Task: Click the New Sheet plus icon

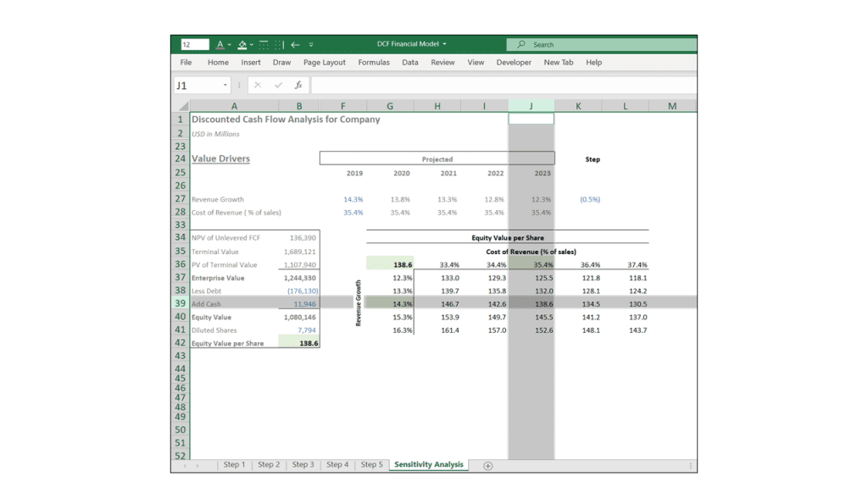Action: pyautogui.click(x=487, y=465)
